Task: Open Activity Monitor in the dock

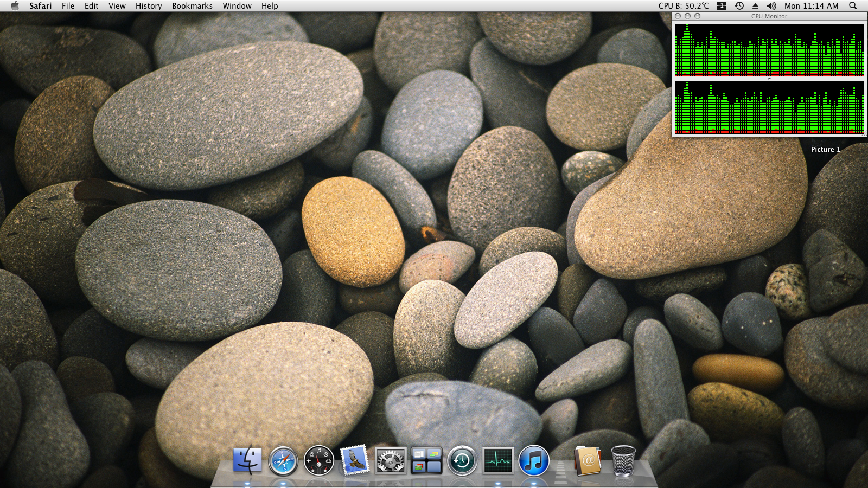Action: coord(498,461)
